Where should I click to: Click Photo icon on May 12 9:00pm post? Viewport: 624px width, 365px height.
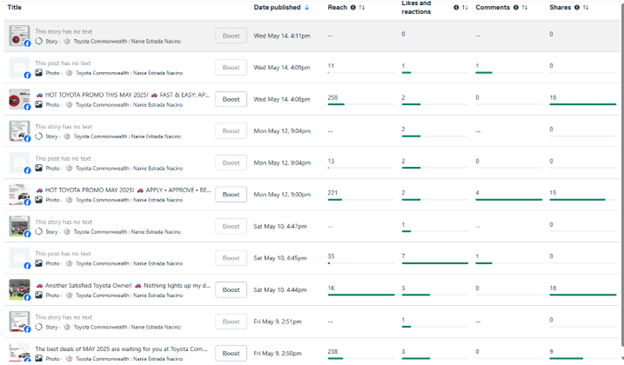[x=39, y=200]
